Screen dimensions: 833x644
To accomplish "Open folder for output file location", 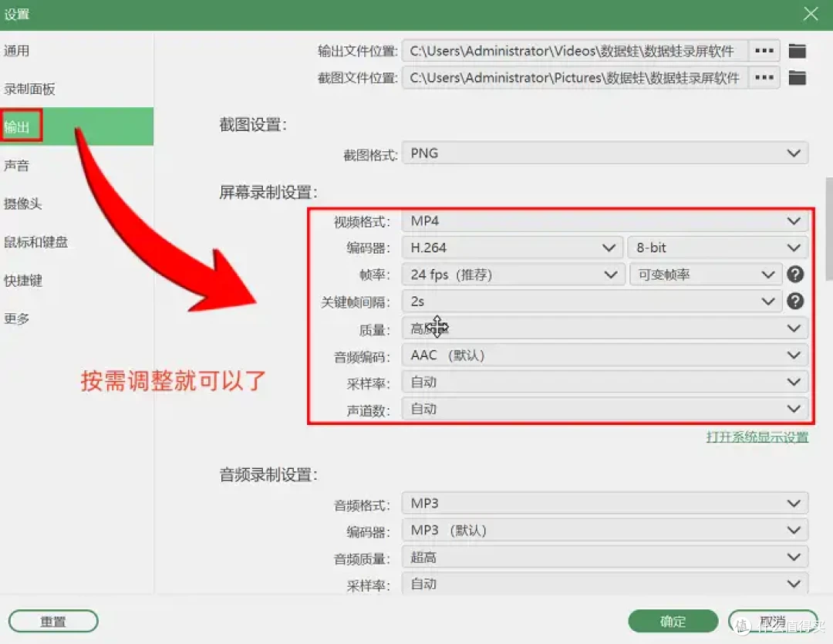I will [x=797, y=51].
